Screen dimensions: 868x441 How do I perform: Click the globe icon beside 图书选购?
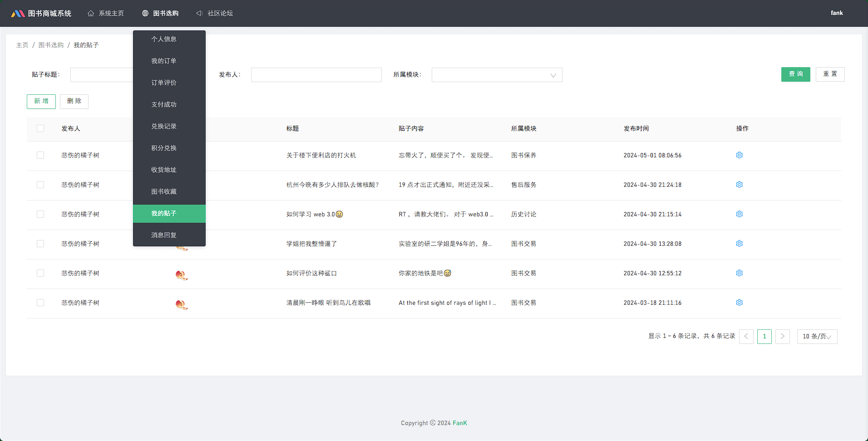[145, 13]
